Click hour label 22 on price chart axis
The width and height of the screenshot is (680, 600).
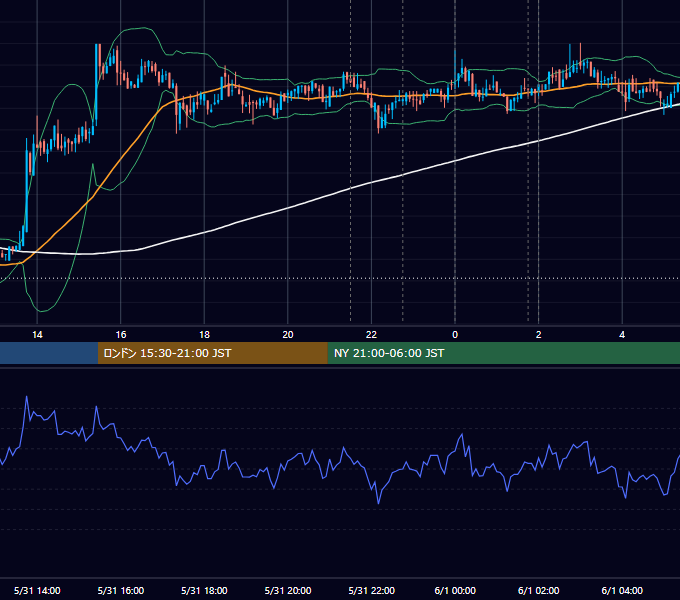(x=372, y=335)
